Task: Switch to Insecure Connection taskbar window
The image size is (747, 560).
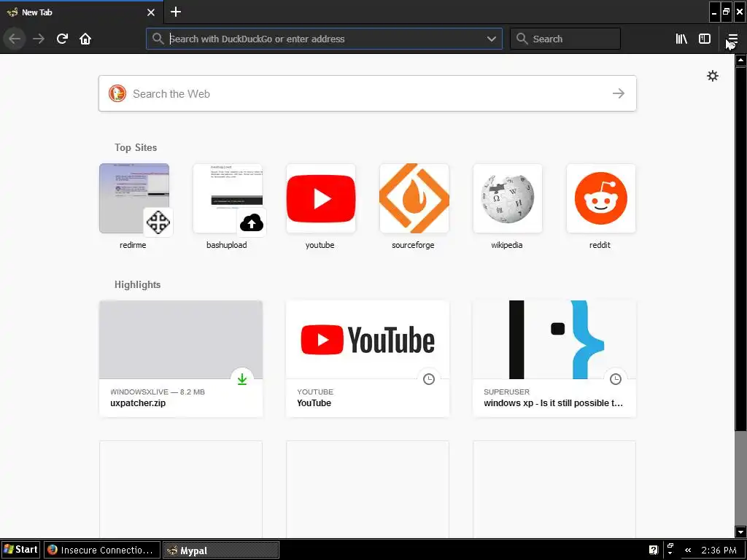Action: [x=101, y=550]
